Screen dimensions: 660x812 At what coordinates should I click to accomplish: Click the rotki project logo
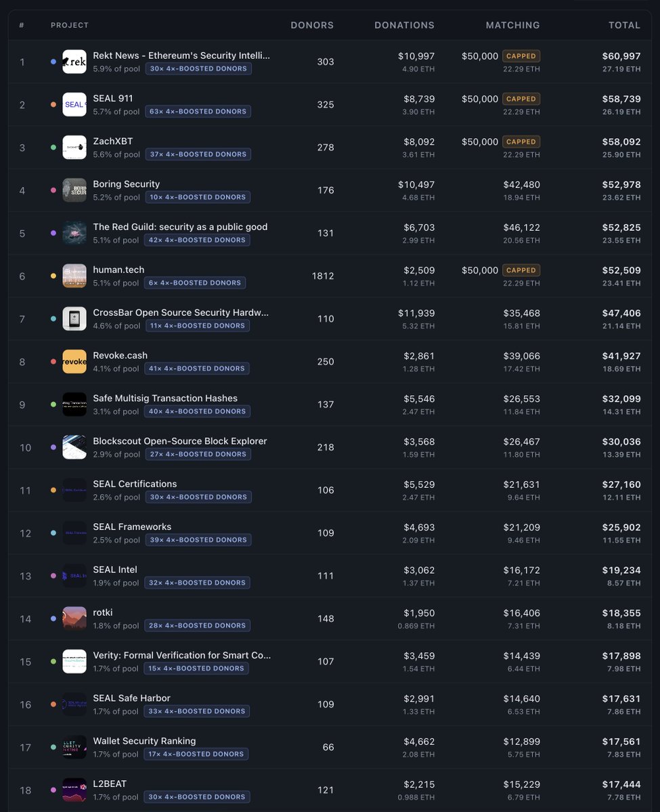pos(74,618)
